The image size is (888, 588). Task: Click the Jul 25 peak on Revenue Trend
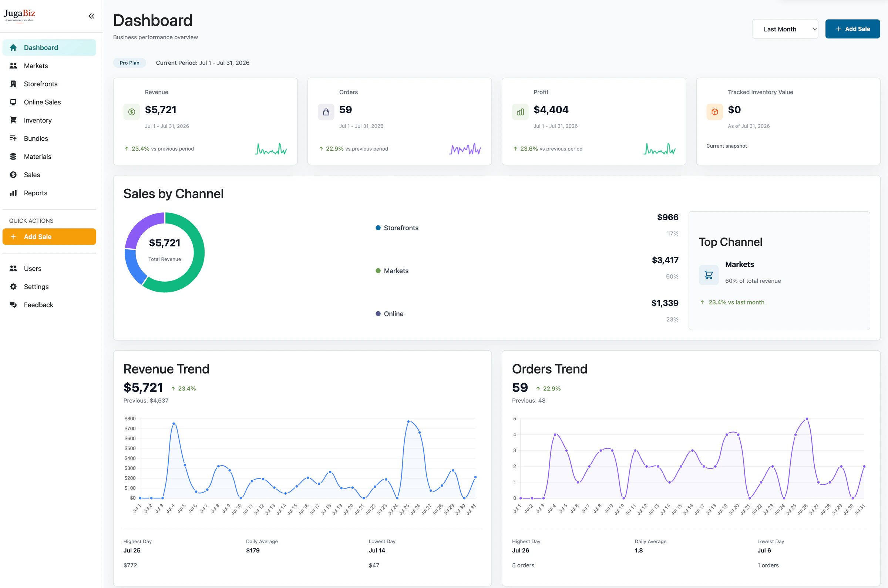(x=408, y=421)
